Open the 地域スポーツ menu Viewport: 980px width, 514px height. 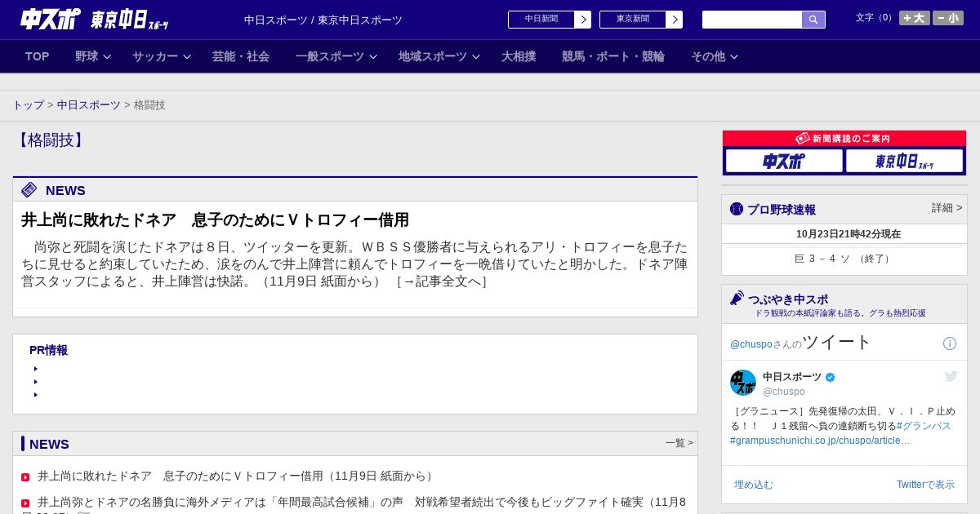click(x=433, y=56)
